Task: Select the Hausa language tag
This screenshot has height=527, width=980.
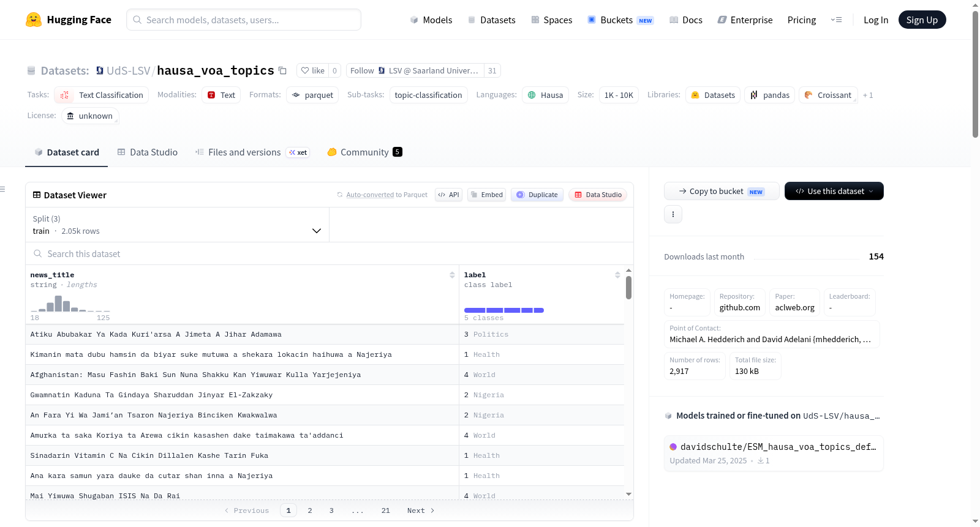Action: pyautogui.click(x=545, y=95)
